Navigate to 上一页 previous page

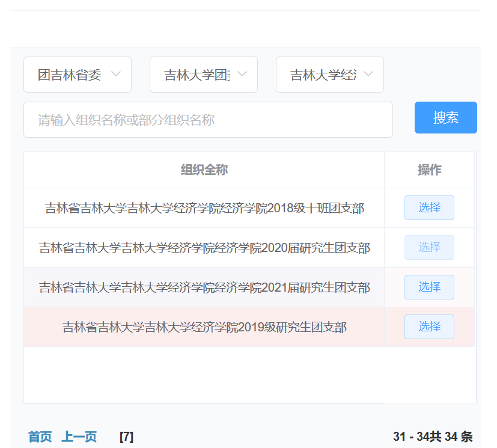(79, 437)
